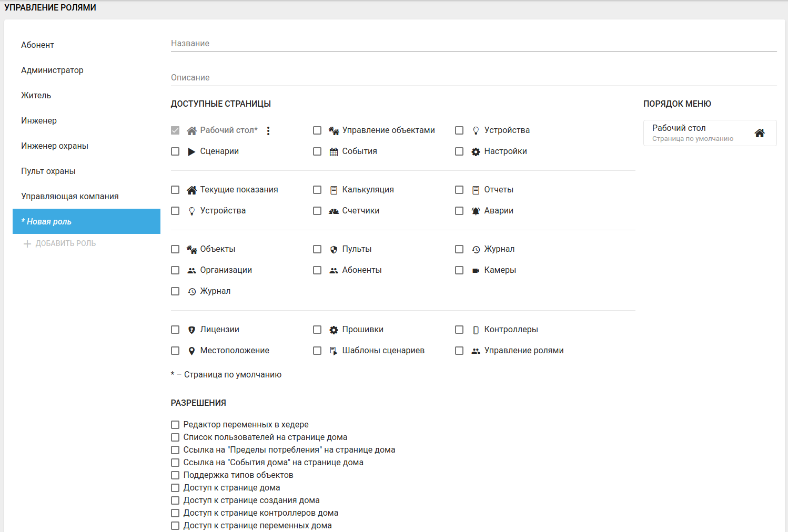
Task: Focus the Название input field
Action: pyautogui.click(x=473, y=44)
